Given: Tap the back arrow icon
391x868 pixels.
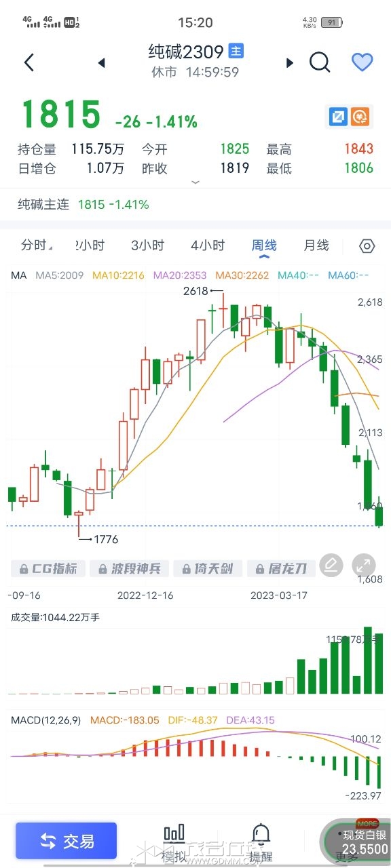Looking at the screenshot, I should coord(29,62).
